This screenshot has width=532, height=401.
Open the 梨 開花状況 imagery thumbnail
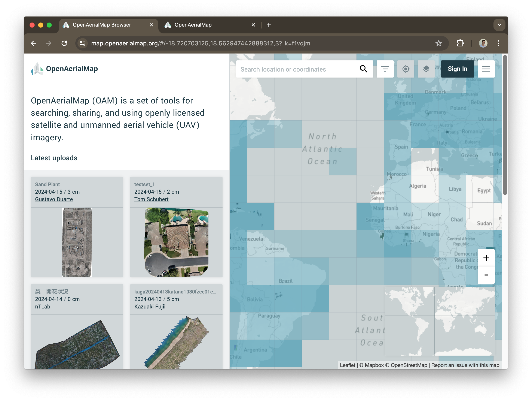pyautogui.click(x=77, y=344)
